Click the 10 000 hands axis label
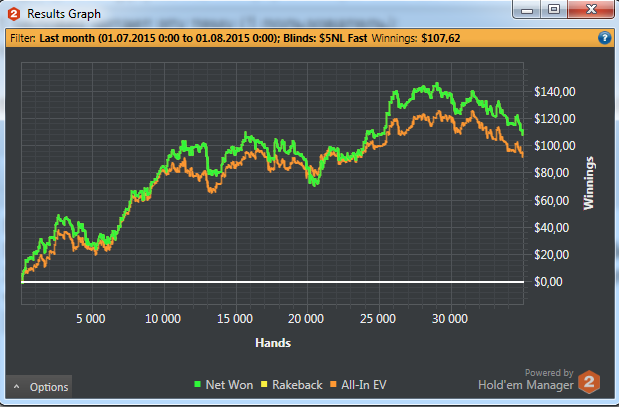Screen dimensions: 619x407 tap(163, 319)
